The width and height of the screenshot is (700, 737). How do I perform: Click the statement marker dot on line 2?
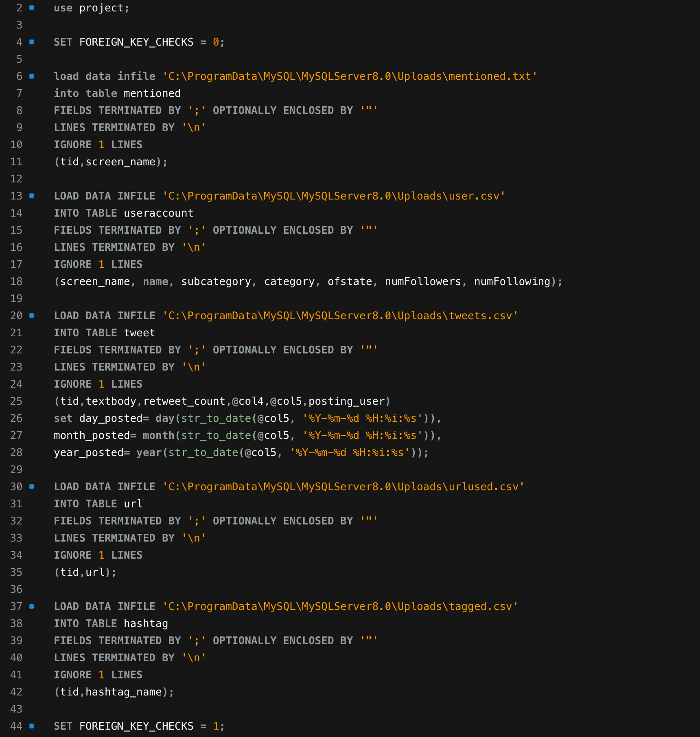click(32, 8)
